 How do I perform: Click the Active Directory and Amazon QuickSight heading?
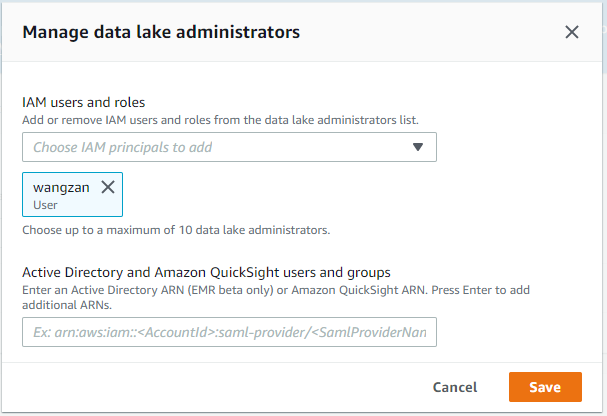click(206, 272)
